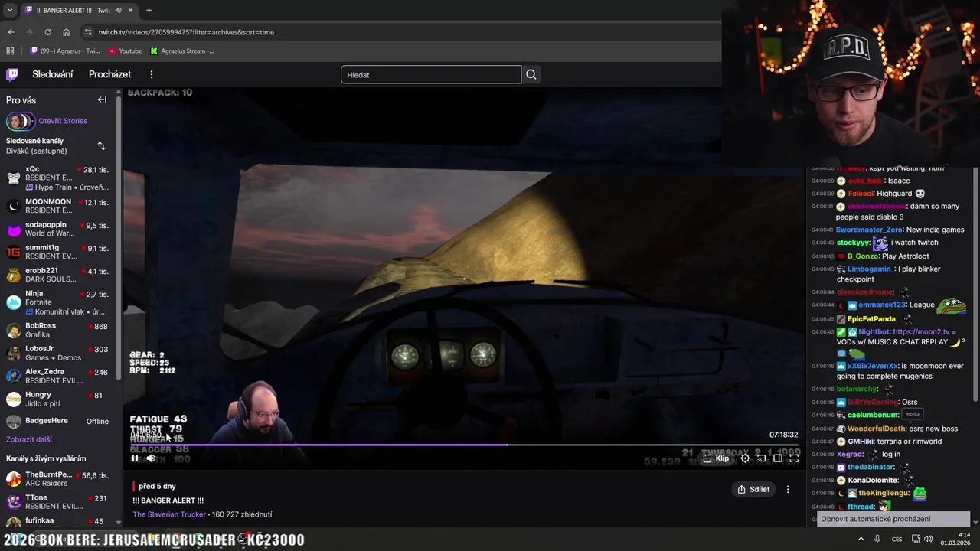Click Nightbot username in chat

pos(874,331)
